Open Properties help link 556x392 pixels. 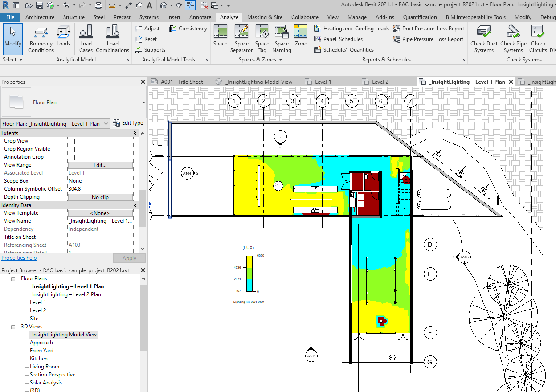pyautogui.click(x=19, y=258)
